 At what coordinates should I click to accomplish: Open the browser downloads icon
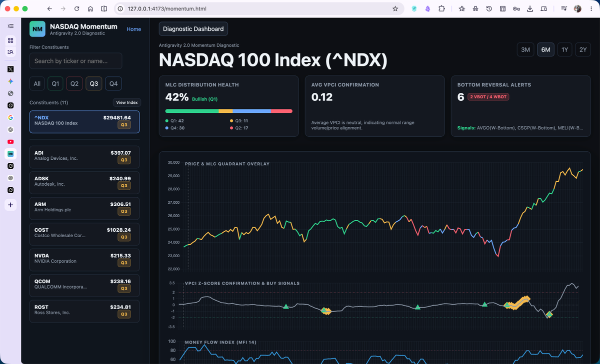(530, 8)
